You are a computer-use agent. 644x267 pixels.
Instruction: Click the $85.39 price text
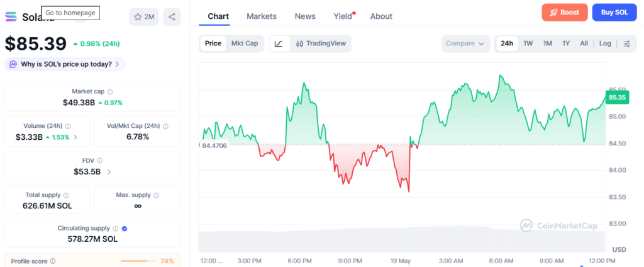pyautogui.click(x=35, y=43)
